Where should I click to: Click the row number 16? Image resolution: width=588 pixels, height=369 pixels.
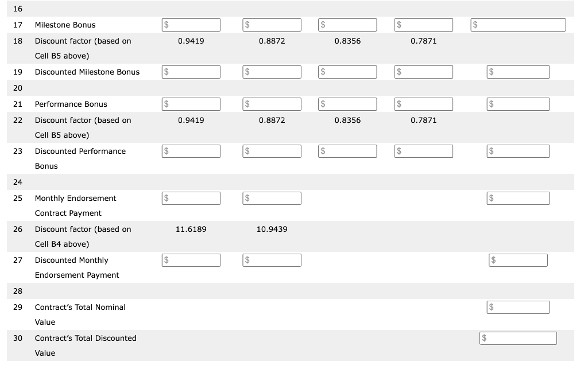[18, 9]
